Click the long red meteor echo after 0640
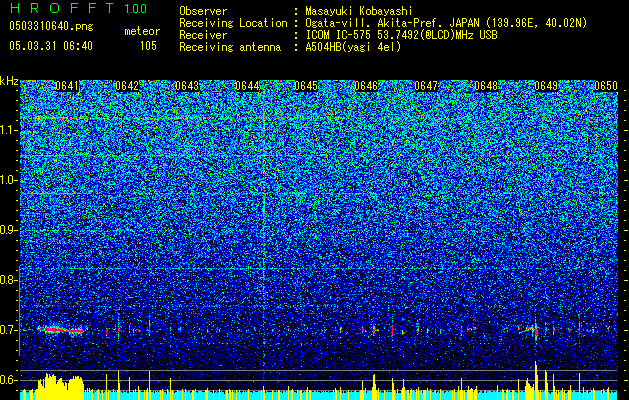629x400 pixels. tap(61, 330)
